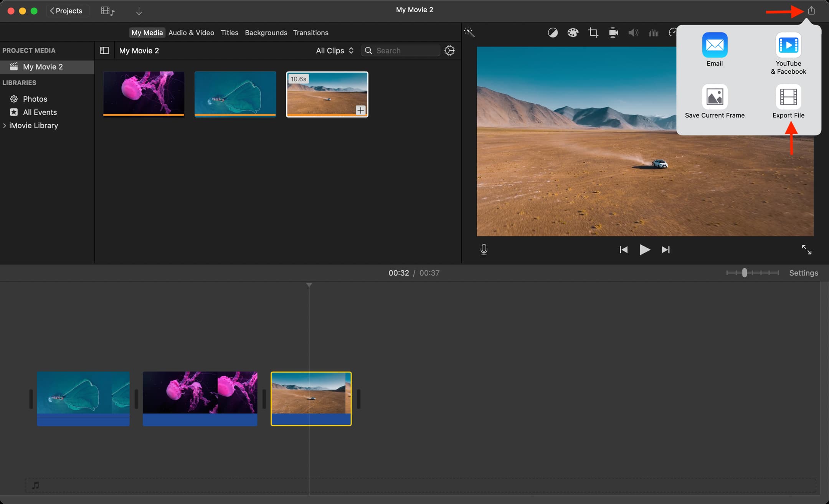Switch to the My Media tab

pyautogui.click(x=147, y=33)
